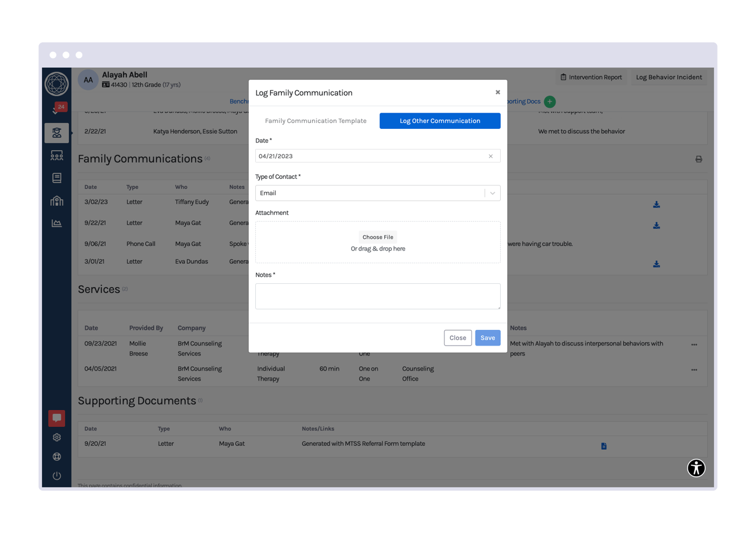Click the red chat bubble icon
This screenshot has width=756, height=533.
click(57, 418)
